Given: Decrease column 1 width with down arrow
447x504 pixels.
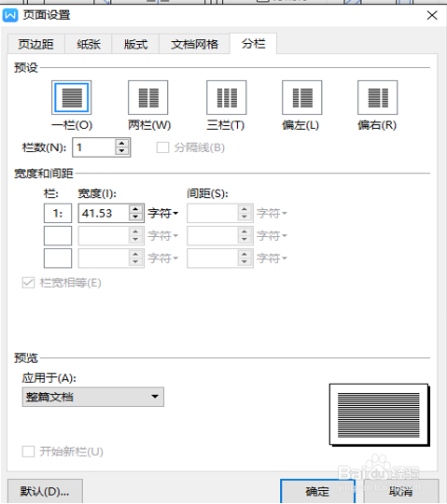Looking at the screenshot, I should 135,217.
